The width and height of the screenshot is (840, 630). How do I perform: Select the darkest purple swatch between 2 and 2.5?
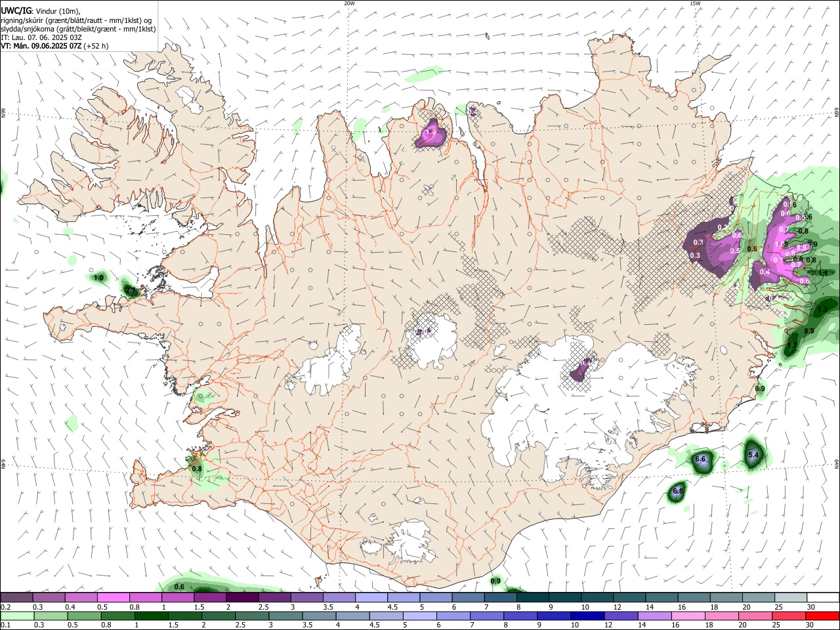[x=242, y=598]
